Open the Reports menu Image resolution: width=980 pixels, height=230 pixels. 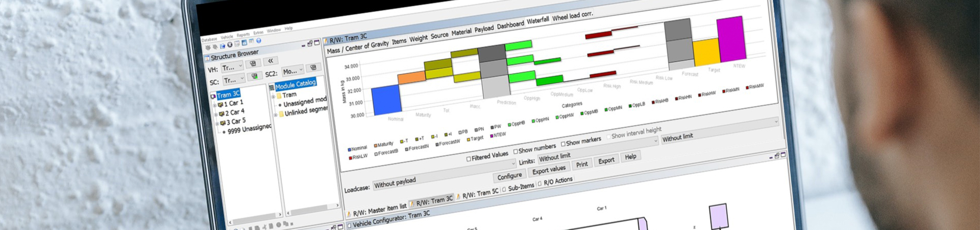click(243, 35)
